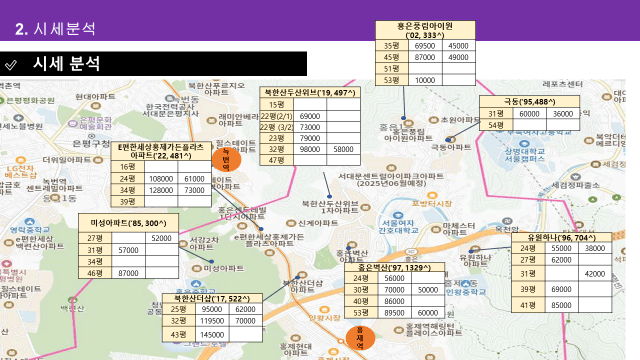
Task: Select the 상명대학교 서울캠퍼스 school icon
Action: [x=524, y=144]
